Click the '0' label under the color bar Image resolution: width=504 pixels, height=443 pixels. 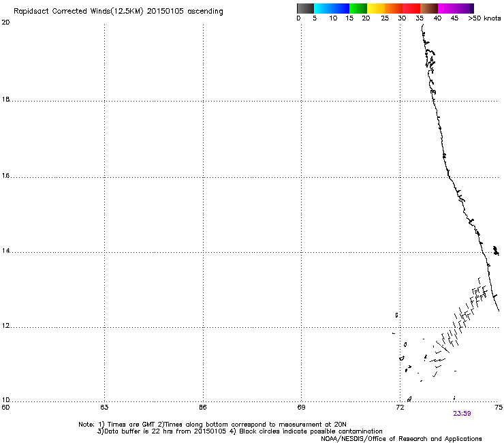tap(298, 18)
